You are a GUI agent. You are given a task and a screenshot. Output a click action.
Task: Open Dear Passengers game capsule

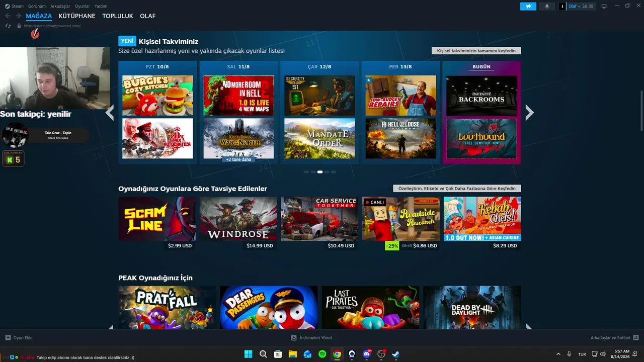tap(269, 308)
